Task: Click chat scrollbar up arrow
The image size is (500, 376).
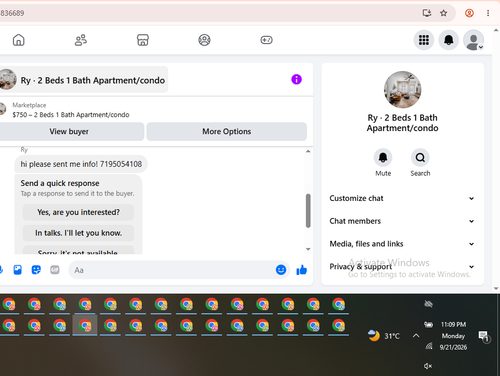Action: pyautogui.click(x=308, y=151)
